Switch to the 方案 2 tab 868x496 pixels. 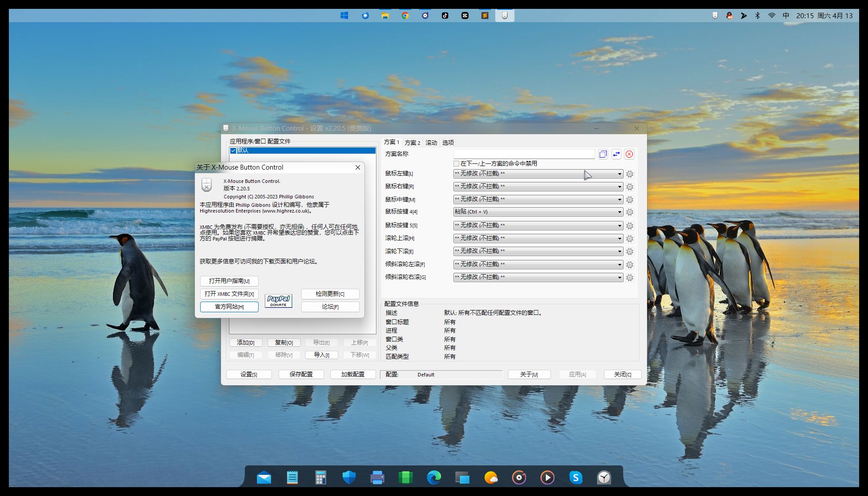coord(412,143)
